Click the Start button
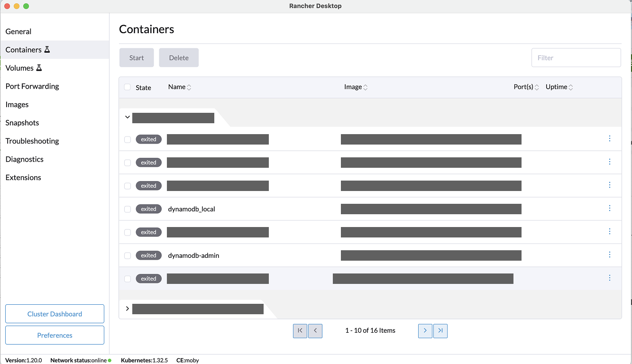 [x=137, y=57]
